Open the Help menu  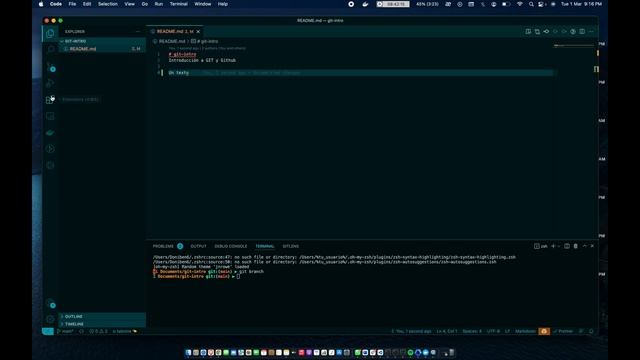[x=222, y=4]
